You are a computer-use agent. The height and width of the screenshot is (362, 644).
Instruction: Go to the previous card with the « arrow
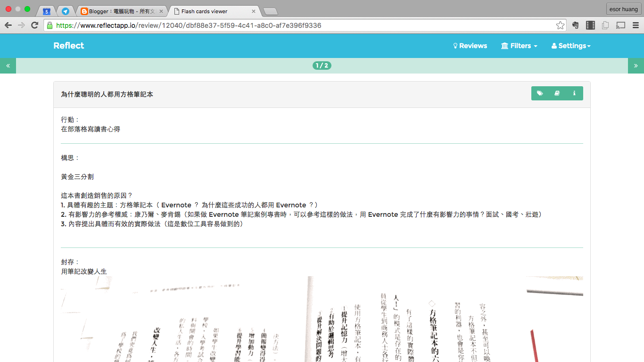coord(8,66)
